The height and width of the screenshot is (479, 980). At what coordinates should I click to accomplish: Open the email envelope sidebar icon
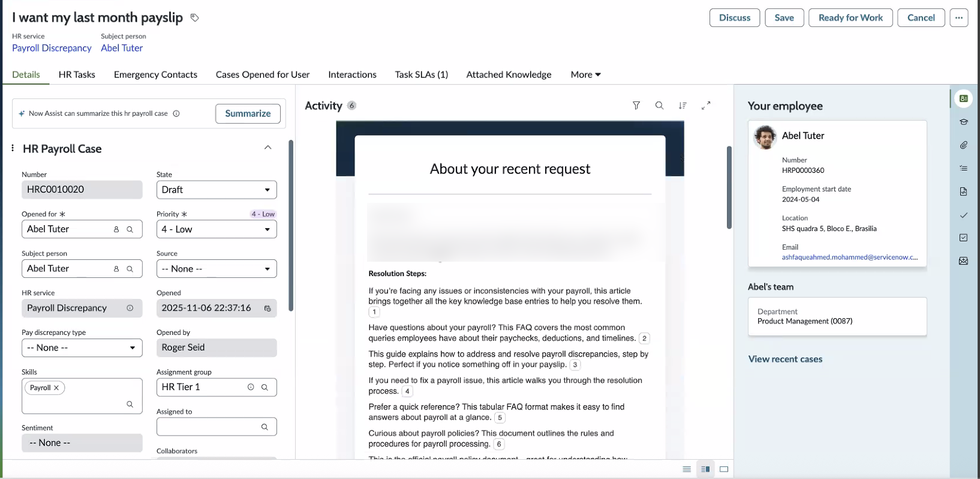963,261
